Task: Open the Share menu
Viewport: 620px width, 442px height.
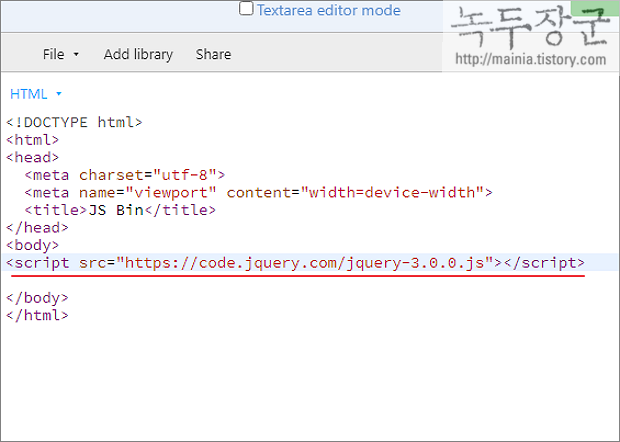Action: coord(213,54)
